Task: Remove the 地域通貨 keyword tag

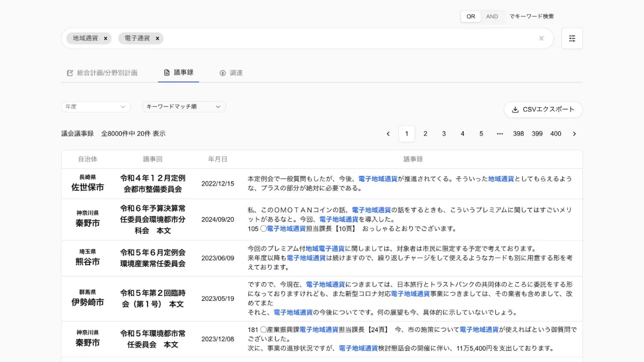Action: (106, 38)
